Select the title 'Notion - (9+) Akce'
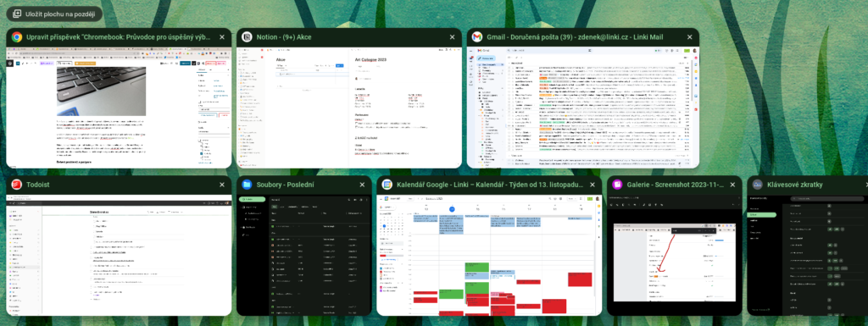Image resolution: width=868 pixels, height=326 pixels. (284, 37)
